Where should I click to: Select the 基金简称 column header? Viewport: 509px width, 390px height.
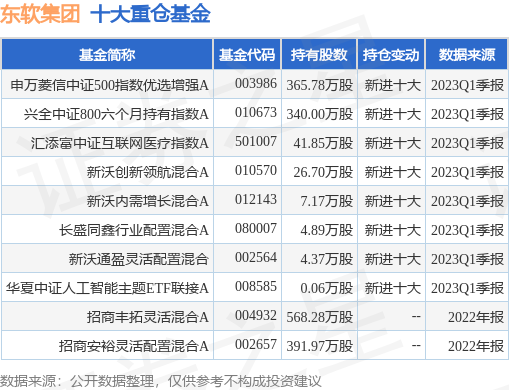(107, 55)
